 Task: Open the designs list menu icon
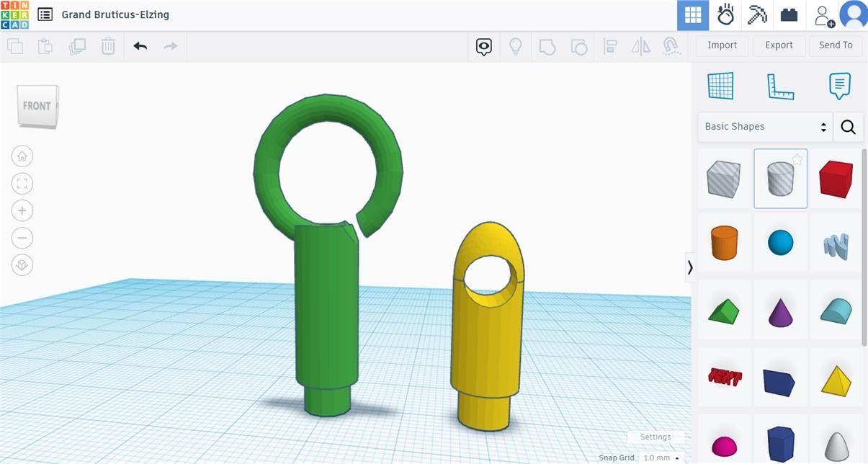(x=45, y=14)
